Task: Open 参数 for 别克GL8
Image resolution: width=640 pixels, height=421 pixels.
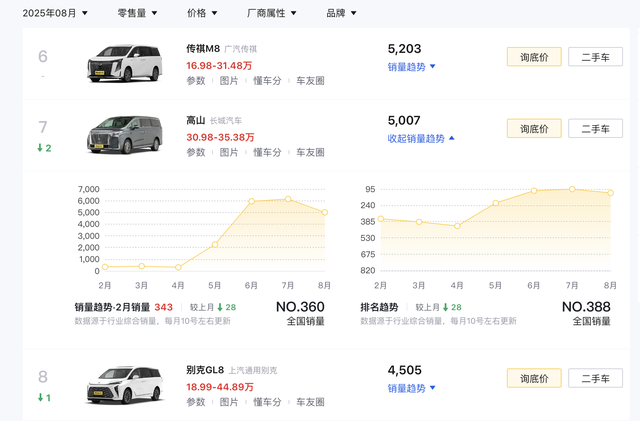Action: 196,402
